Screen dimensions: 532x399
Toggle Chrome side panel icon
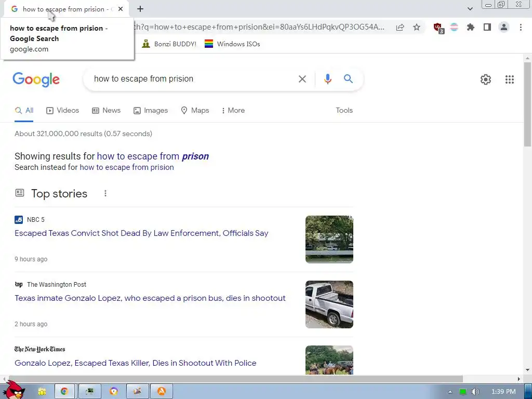(487, 27)
